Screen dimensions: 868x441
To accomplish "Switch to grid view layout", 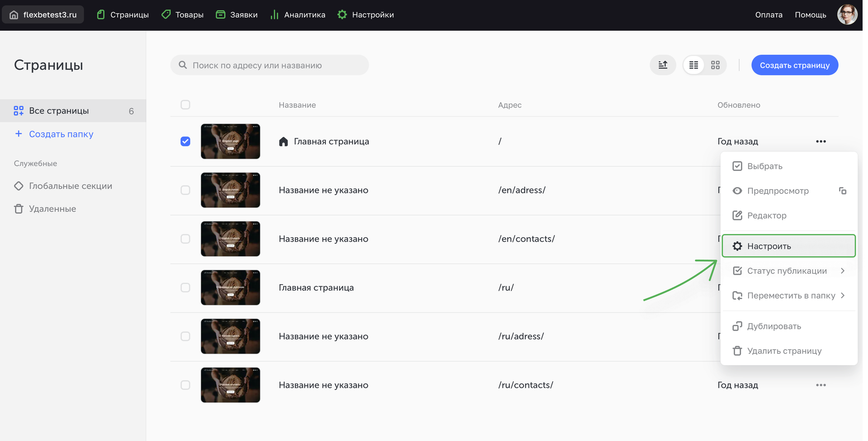I will click(x=715, y=65).
